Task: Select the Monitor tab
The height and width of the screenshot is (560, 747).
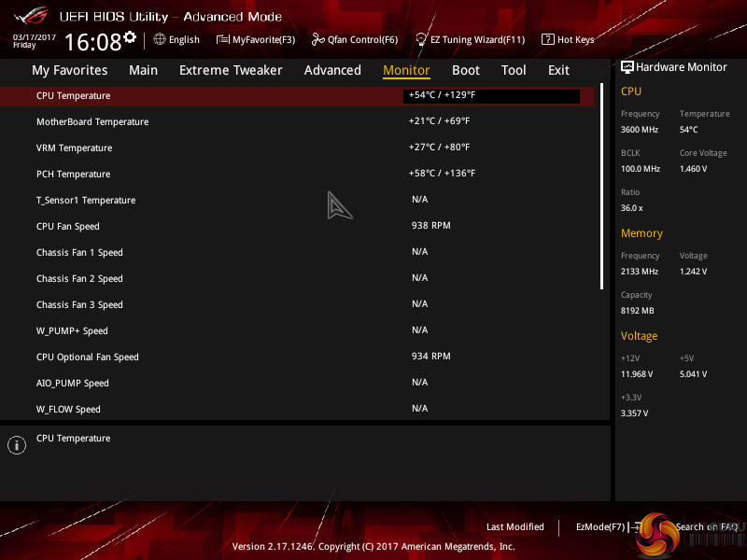Action: [x=406, y=70]
